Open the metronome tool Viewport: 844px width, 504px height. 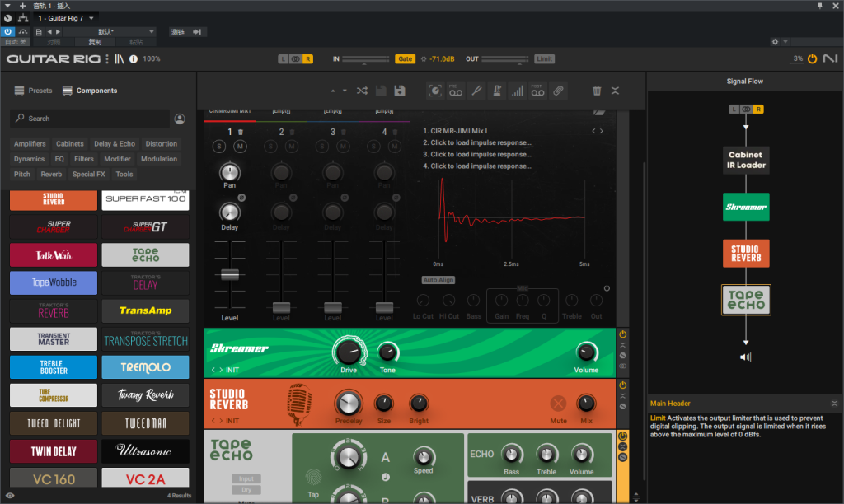pyautogui.click(x=497, y=91)
